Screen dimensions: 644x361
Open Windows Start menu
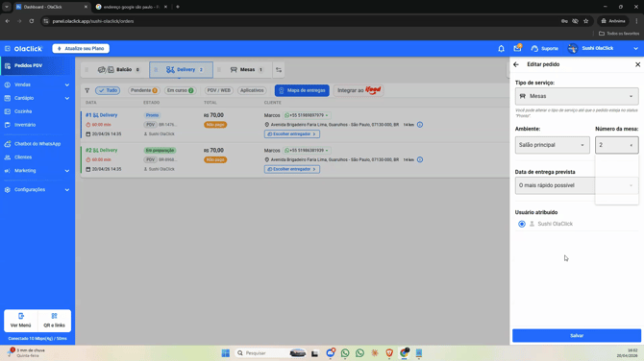tap(226, 353)
